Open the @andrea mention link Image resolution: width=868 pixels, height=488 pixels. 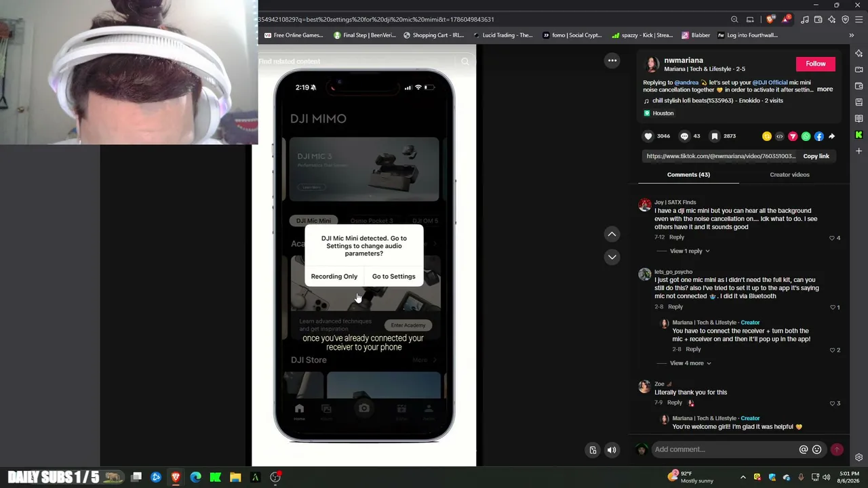[686, 83]
